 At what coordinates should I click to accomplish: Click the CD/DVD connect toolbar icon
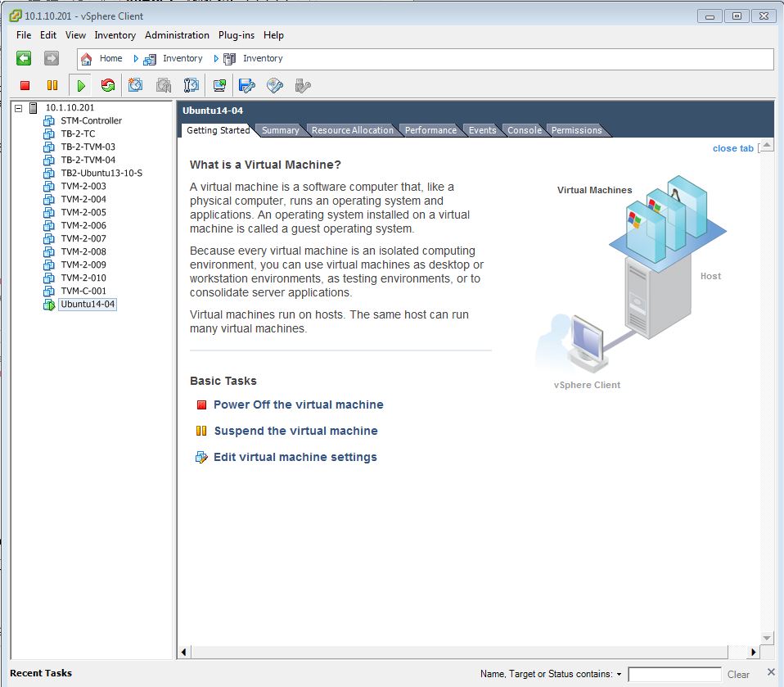coord(275,85)
